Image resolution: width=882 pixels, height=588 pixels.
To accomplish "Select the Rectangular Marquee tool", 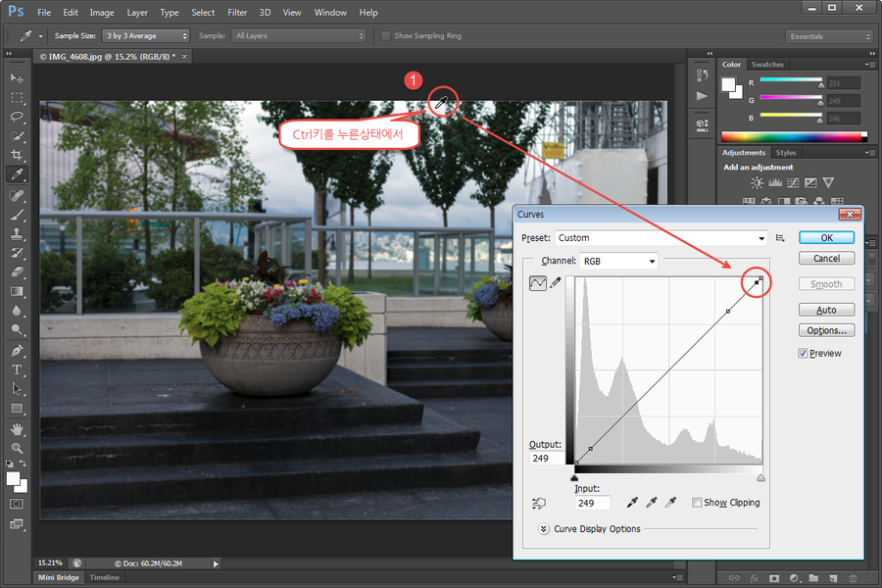I will pyautogui.click(x=17, y=97).
